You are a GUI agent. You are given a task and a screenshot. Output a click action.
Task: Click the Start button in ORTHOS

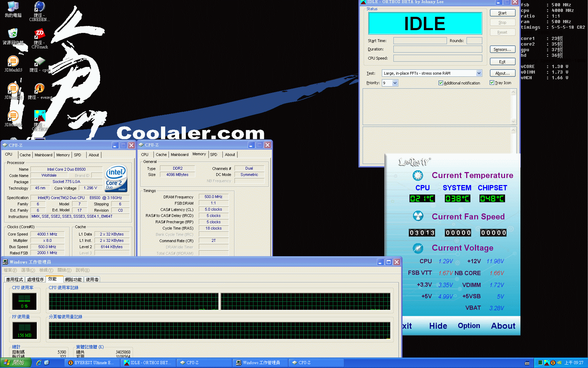(x=503, y=13)
